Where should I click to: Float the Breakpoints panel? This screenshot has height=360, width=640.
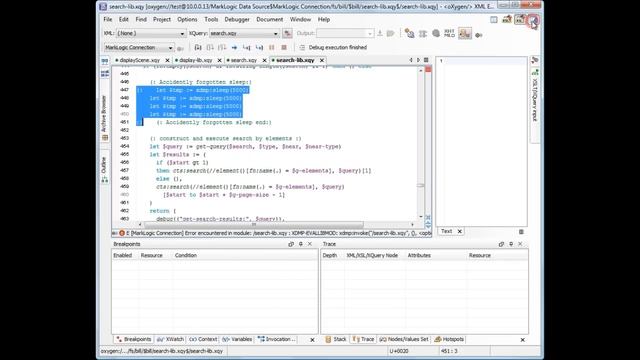point(291,244)
